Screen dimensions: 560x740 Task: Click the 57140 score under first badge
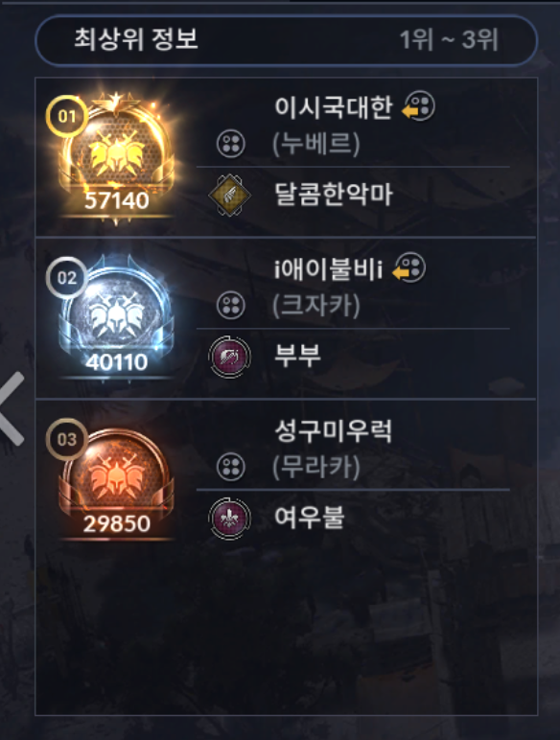pos(117,200)
